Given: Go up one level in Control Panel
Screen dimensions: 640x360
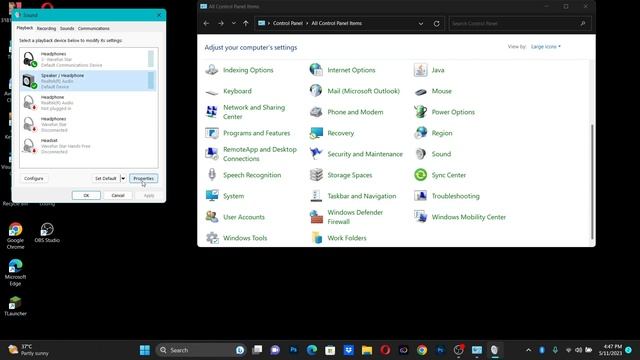Looking at the screenshot, I should coord(246,23).
